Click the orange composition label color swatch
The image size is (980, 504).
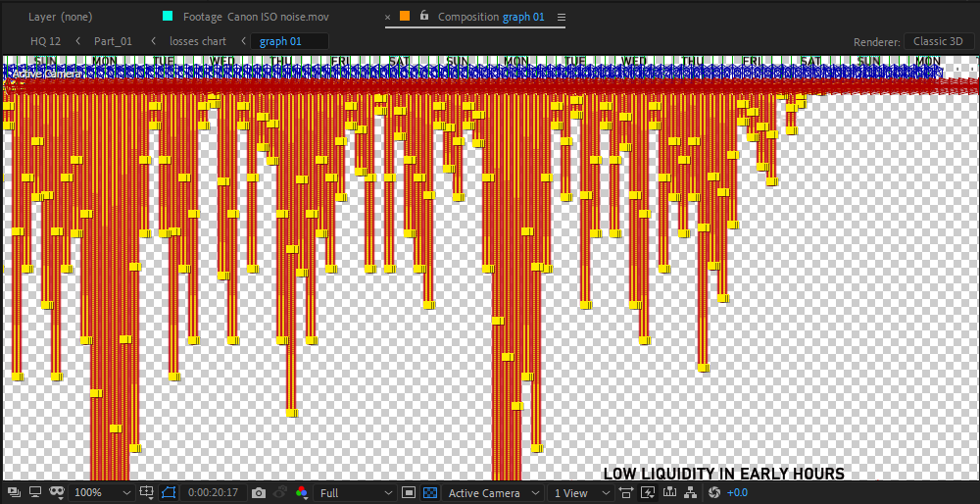[405, 17]
